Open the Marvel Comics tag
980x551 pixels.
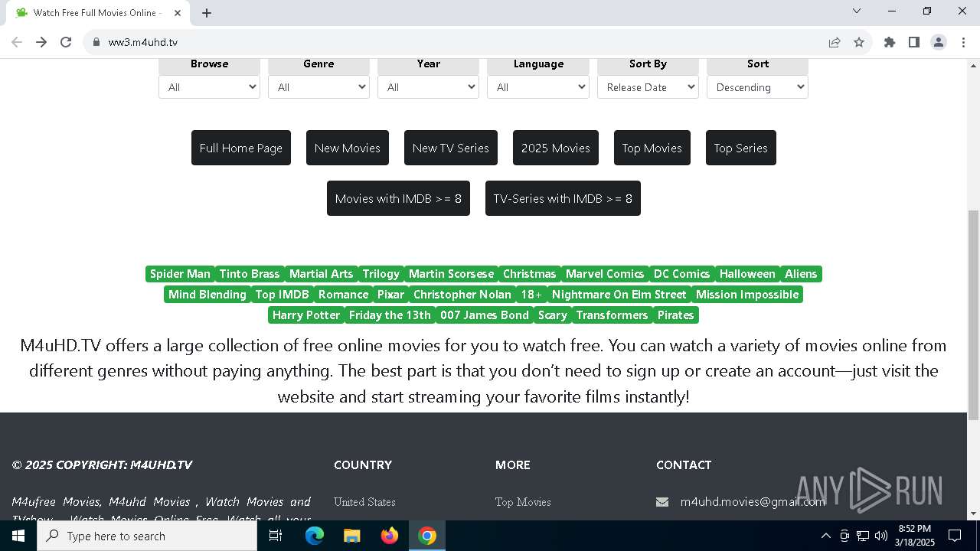[605, 274]
